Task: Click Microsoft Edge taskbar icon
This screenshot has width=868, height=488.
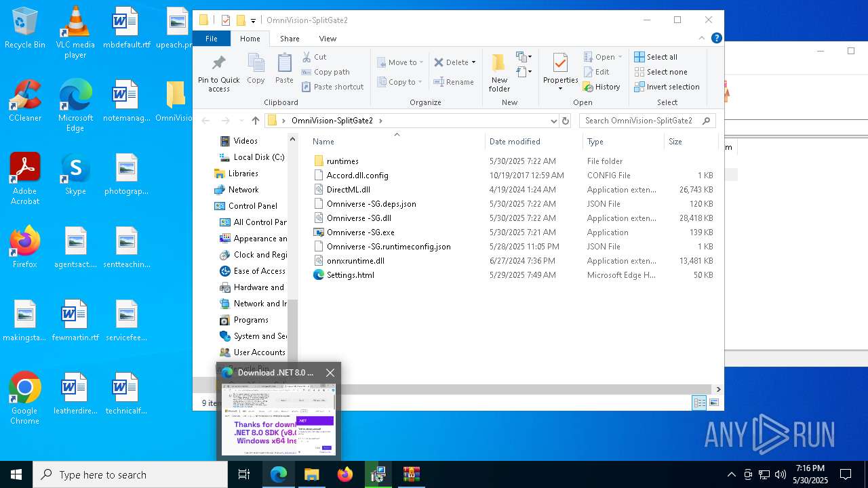Action: (x=279, y=474)
